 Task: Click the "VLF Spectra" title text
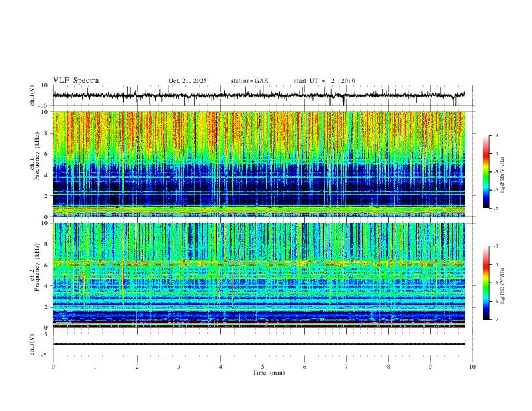[76, 81]
